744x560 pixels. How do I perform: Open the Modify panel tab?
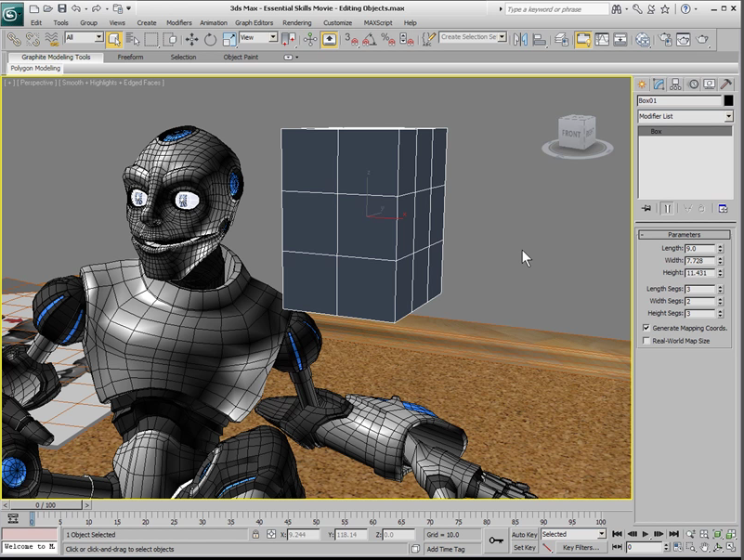tap(659, 84)
